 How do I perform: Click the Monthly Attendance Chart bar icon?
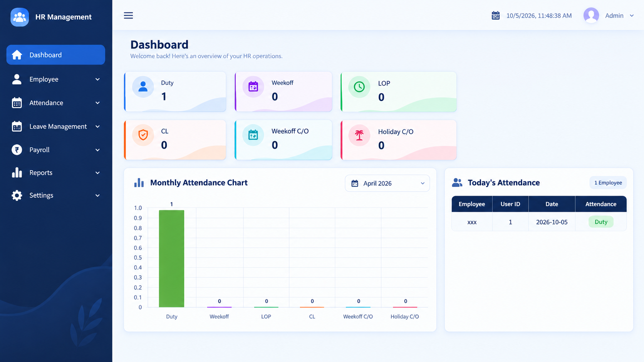click(x=139, y=183)
